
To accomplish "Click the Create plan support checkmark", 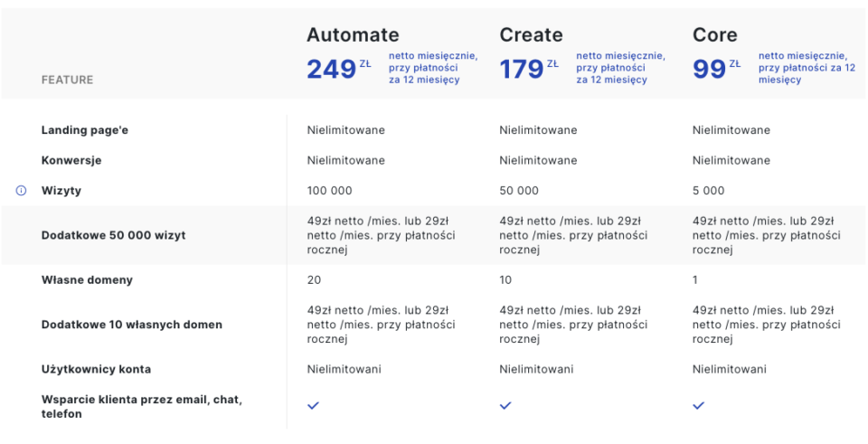I will click(x=505, y=406).
